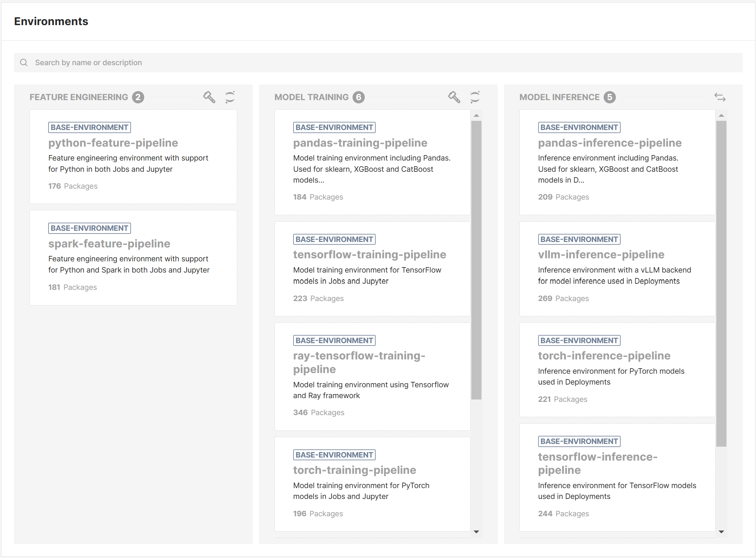Open the vllm-inference-pipeline environment card
The height and width of the screenshot is (558, 756).
[617, 268]
